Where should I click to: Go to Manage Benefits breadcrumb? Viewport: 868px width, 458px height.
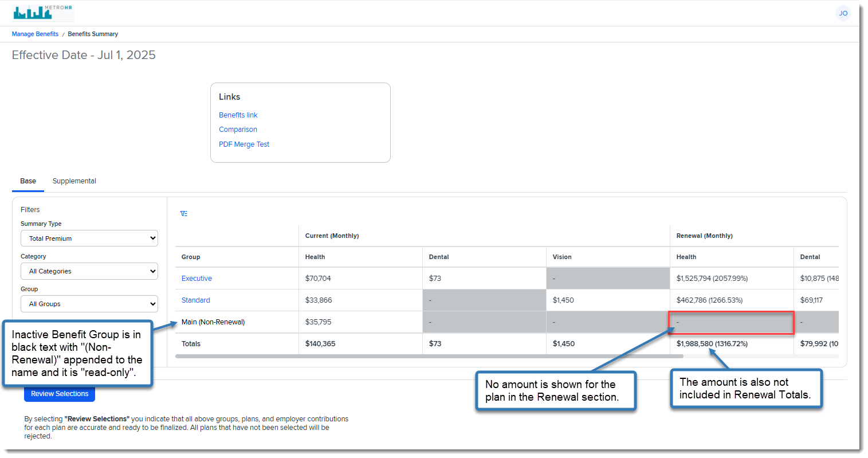point(35,34)
